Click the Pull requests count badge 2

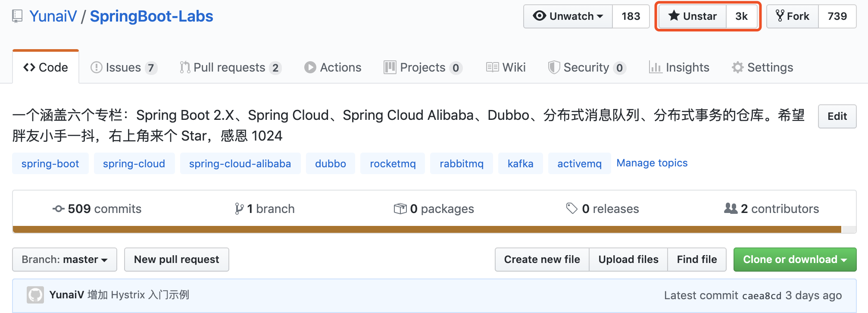(275, 68)
